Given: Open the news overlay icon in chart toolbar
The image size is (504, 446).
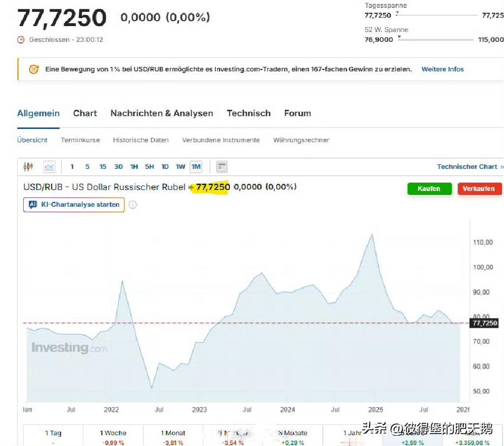Looking at the screenshot, I should pos(222,167).
